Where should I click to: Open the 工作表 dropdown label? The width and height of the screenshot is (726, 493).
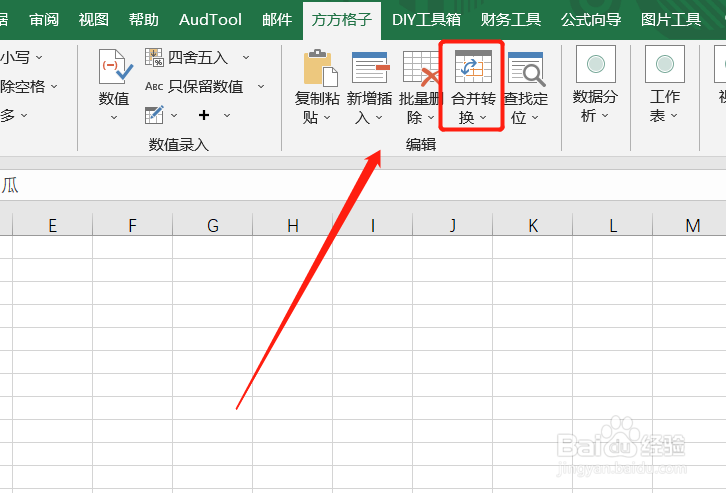tap(665, 106)
